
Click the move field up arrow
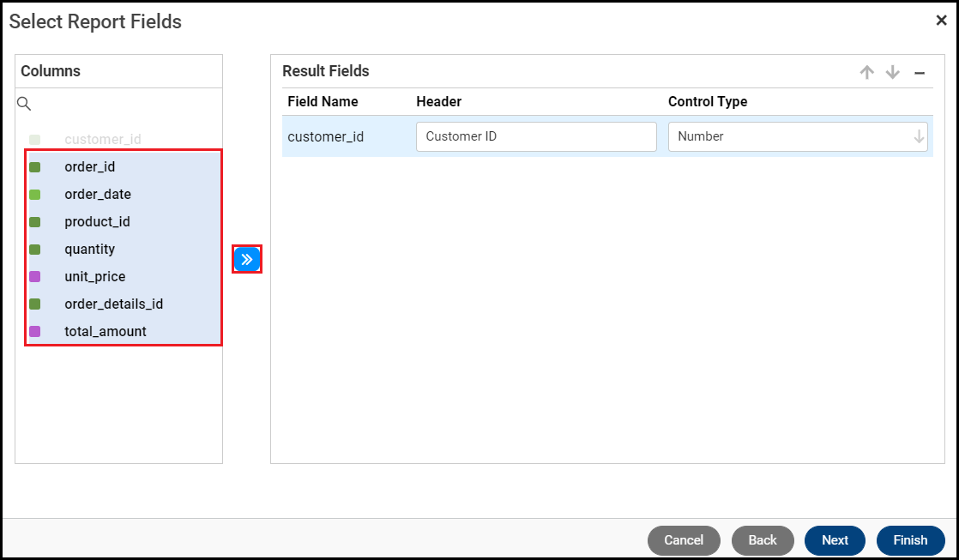[x=867, y=73]
